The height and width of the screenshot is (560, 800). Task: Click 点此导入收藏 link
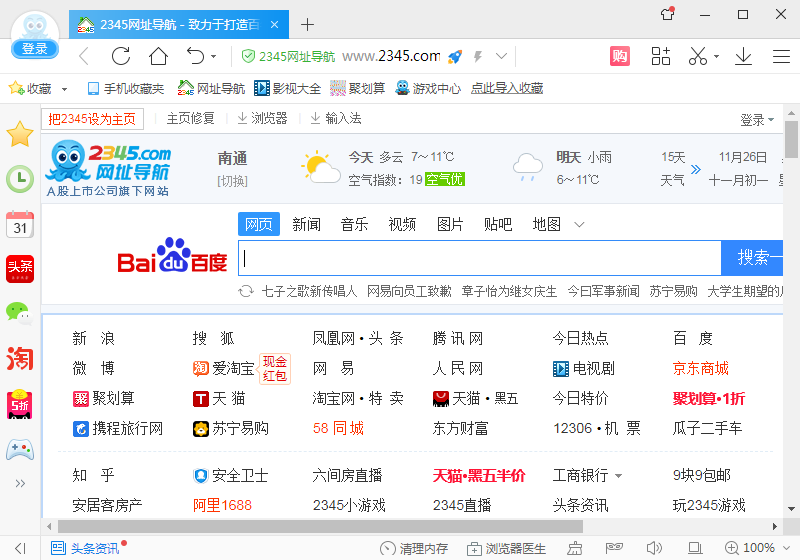point(507,88)
